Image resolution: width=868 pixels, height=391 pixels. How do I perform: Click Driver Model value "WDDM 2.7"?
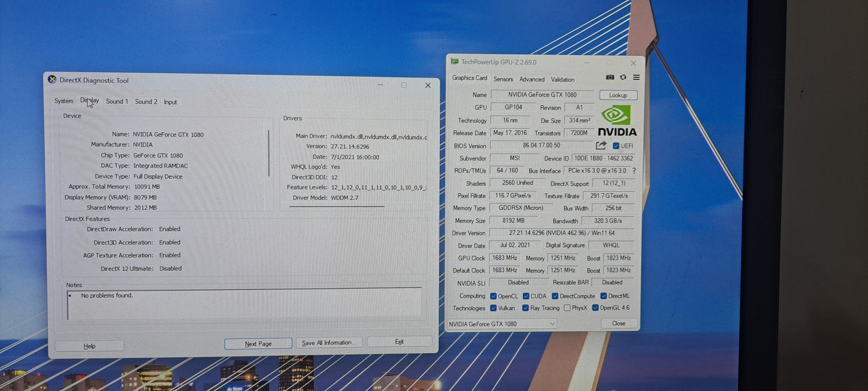point(345,198)
